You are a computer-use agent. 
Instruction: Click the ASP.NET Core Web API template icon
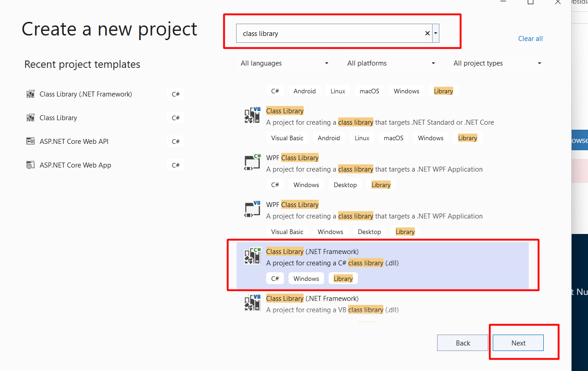pyautogui.click(x=31, y=142)
